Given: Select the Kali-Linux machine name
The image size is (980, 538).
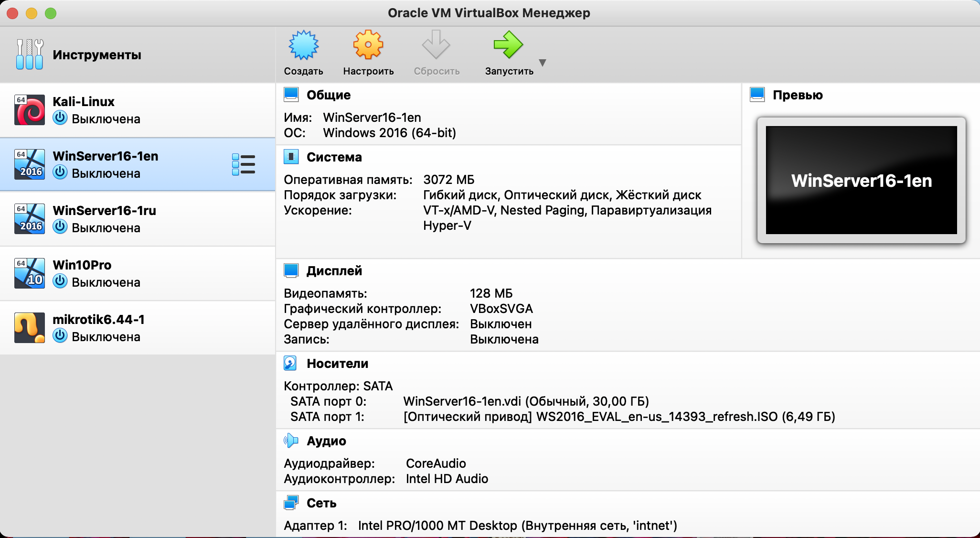Looking at the screenshot, I should coord(84,102).
